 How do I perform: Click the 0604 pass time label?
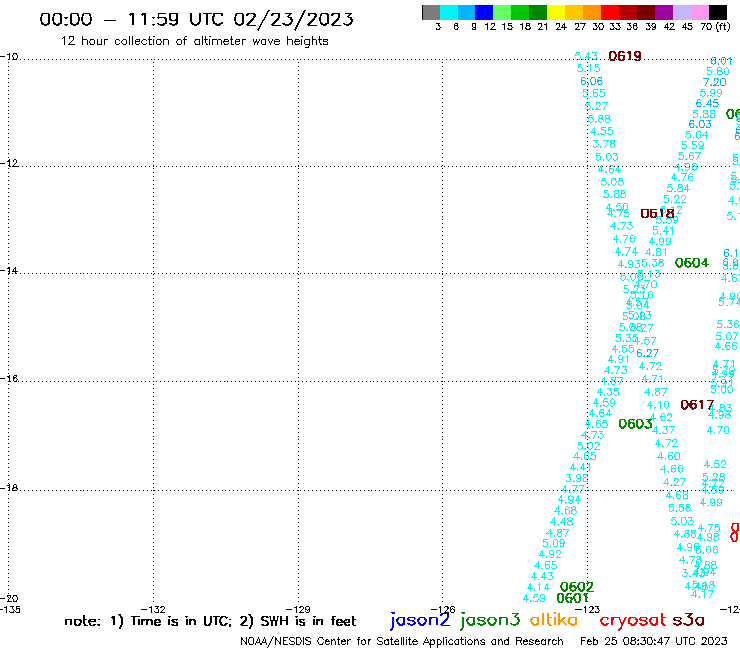point(692,263)
